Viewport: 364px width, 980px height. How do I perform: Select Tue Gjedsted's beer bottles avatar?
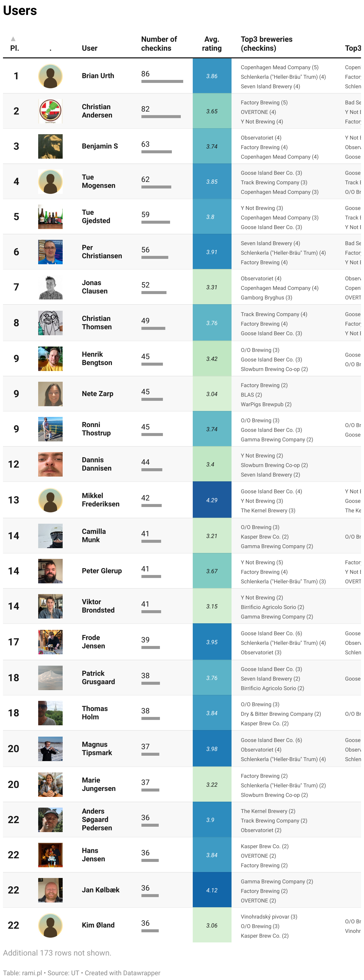pos(50,217)
